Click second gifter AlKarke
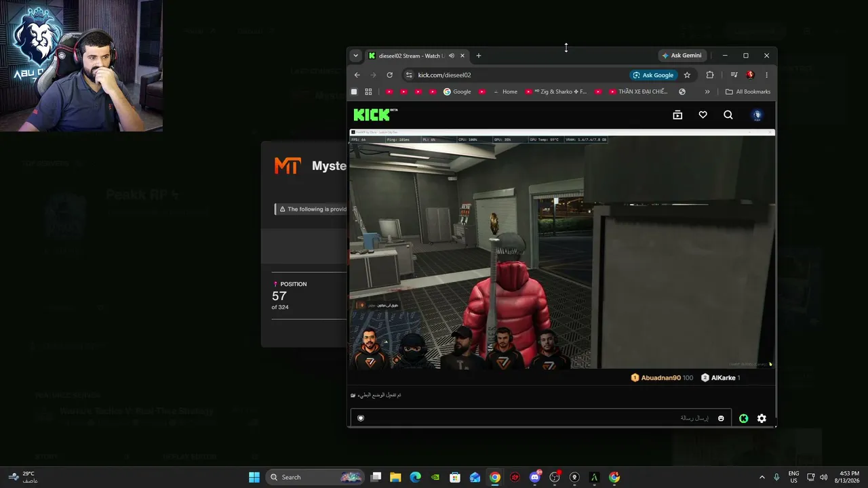Image resolution: width=868 pixels, height=488 pixels. [x=721, y=378]
